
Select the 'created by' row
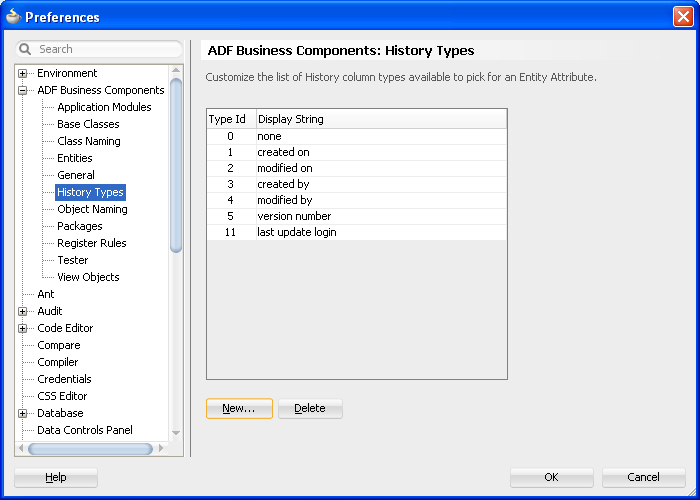click(x=357, y=184)
